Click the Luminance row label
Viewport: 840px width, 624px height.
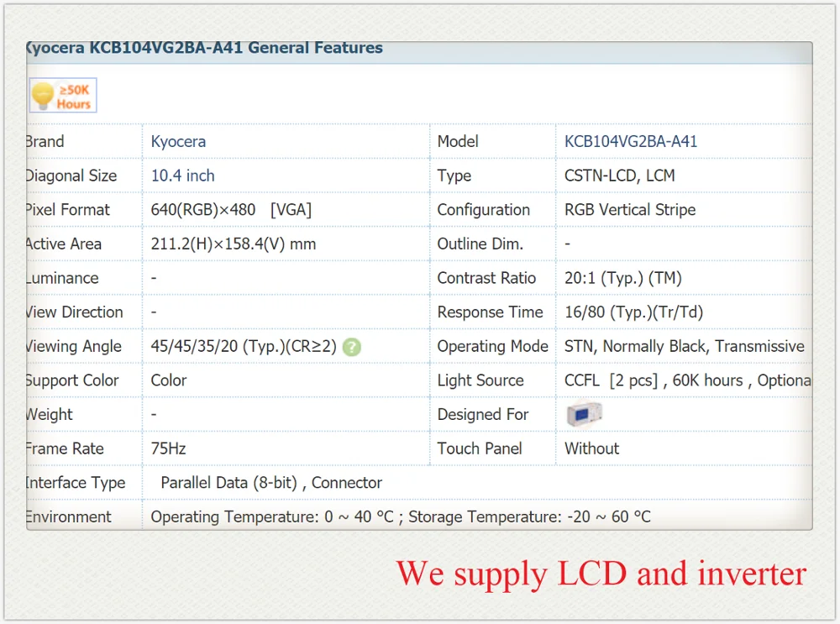[62, 278]
